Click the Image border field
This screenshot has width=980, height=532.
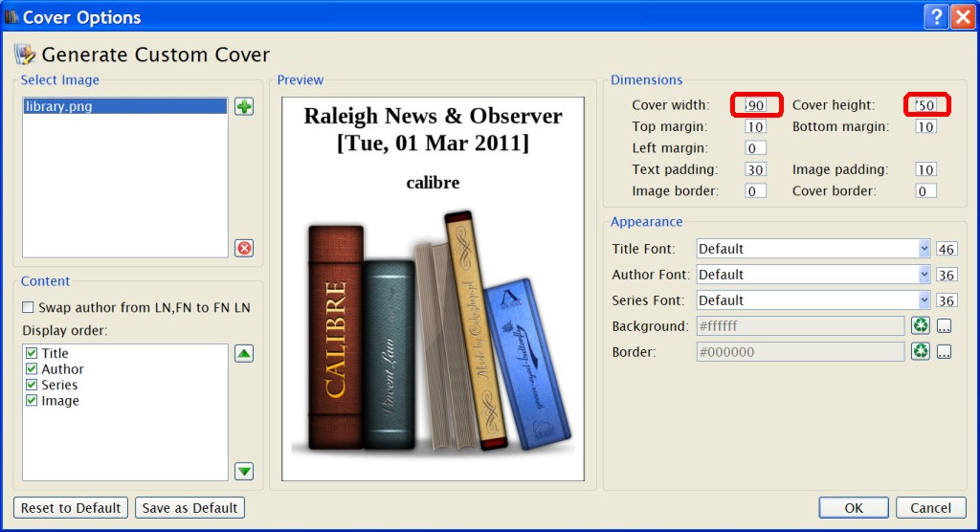point(756,190)
